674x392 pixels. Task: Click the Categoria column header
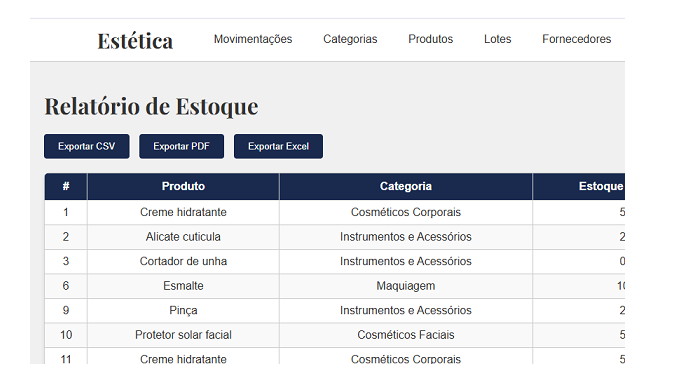point(406,187)
